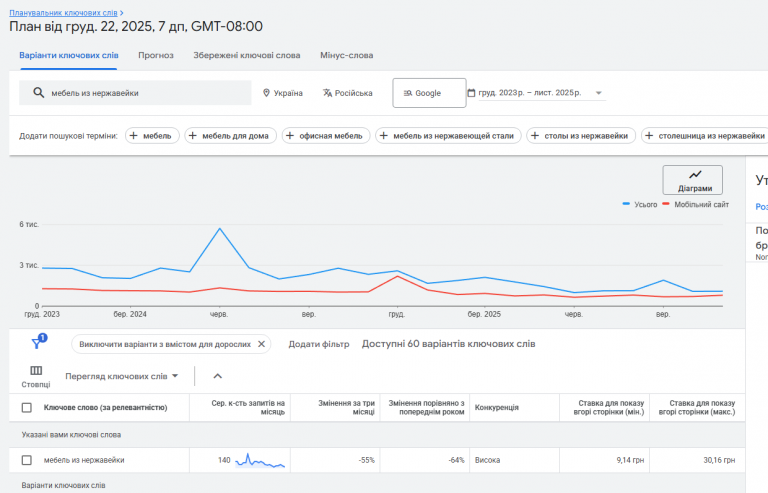Click plus icon on столешница из нержавейки chip
The height and width of the screenshot is (493, 768).
tap(649, 136)
